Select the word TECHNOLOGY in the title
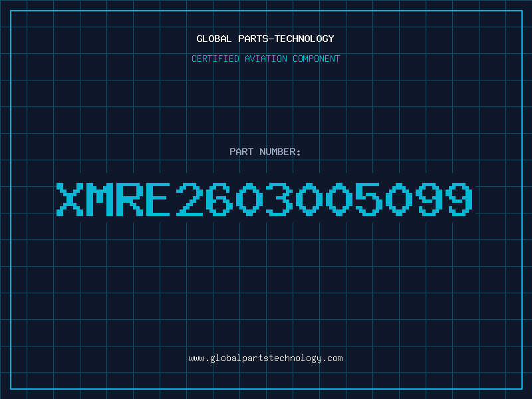 pos(305,39)
